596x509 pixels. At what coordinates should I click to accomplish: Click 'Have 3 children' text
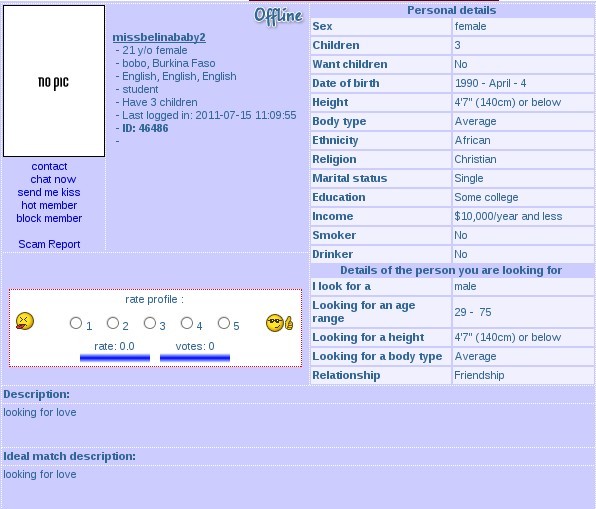click(160, 102)
